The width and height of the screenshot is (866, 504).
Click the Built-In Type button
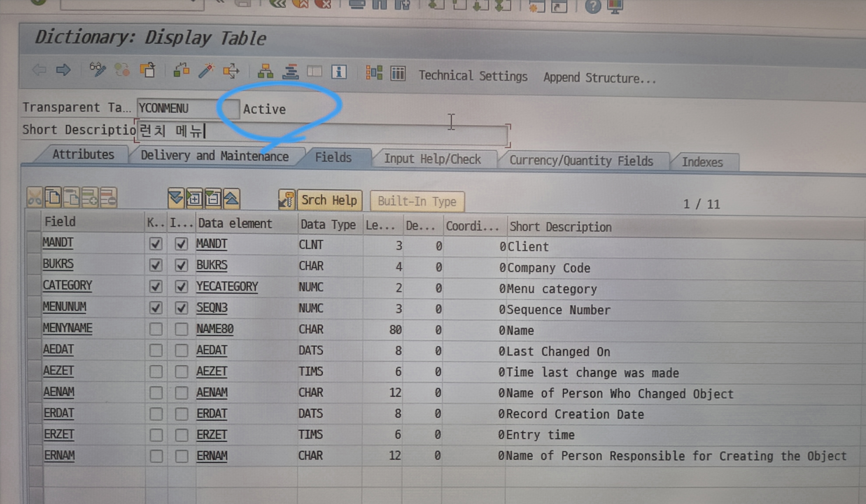click(x=417, y=201)
